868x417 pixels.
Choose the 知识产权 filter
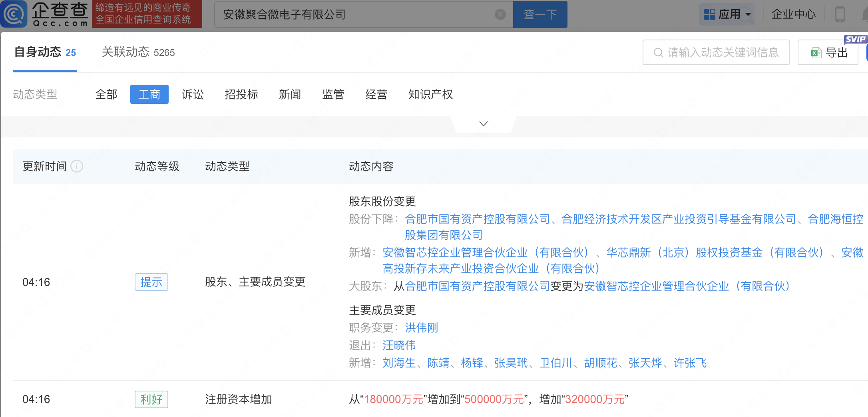click(x=430, y=95)
